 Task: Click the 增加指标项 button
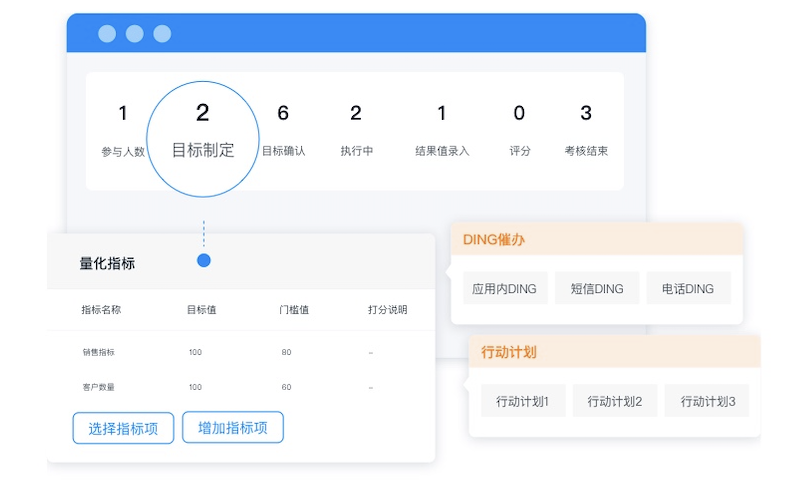pos(233,427)
